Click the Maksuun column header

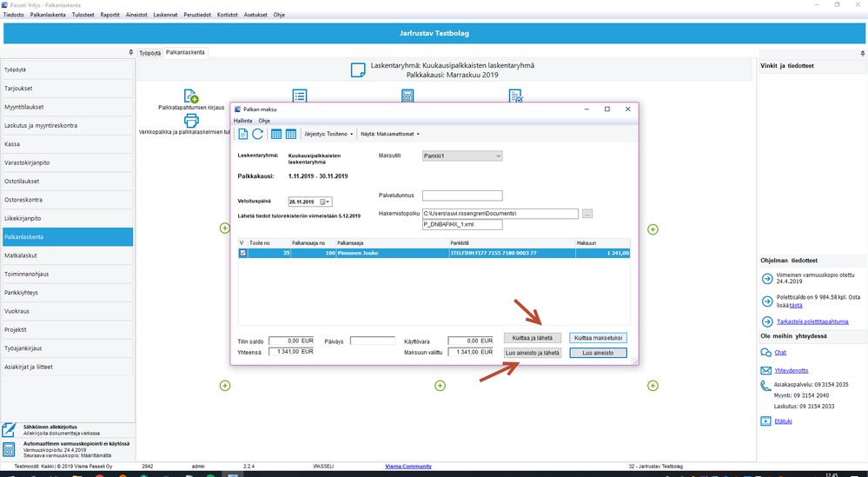click(x=602, y=243)
